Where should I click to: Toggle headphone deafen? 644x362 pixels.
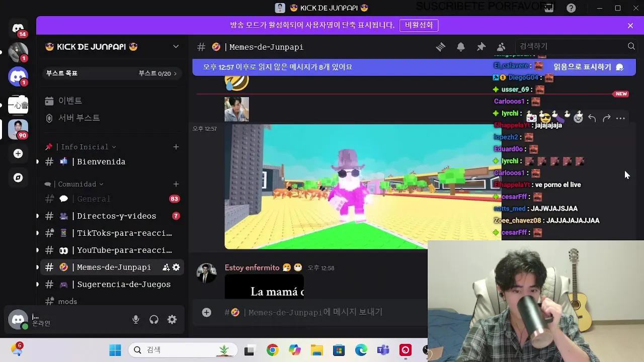pyautogui.click(x=154, y=320)
